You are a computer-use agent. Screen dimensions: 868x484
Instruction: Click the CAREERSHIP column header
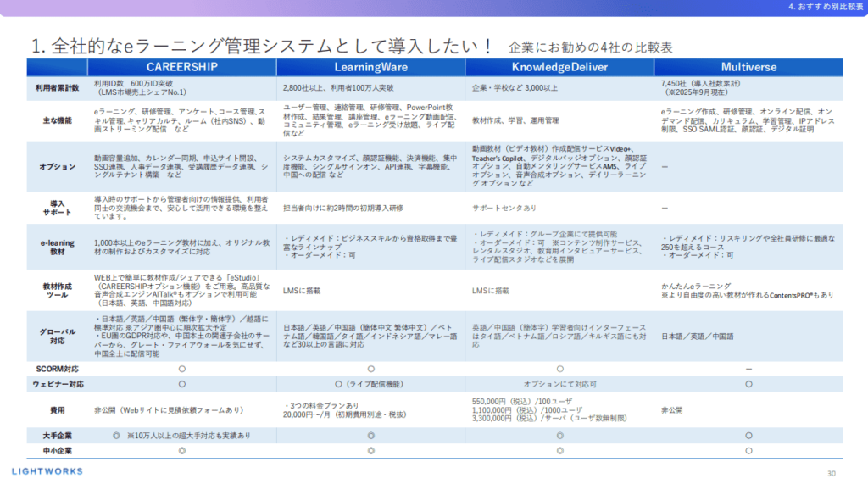pyautogui.click(x=181, y=67)
